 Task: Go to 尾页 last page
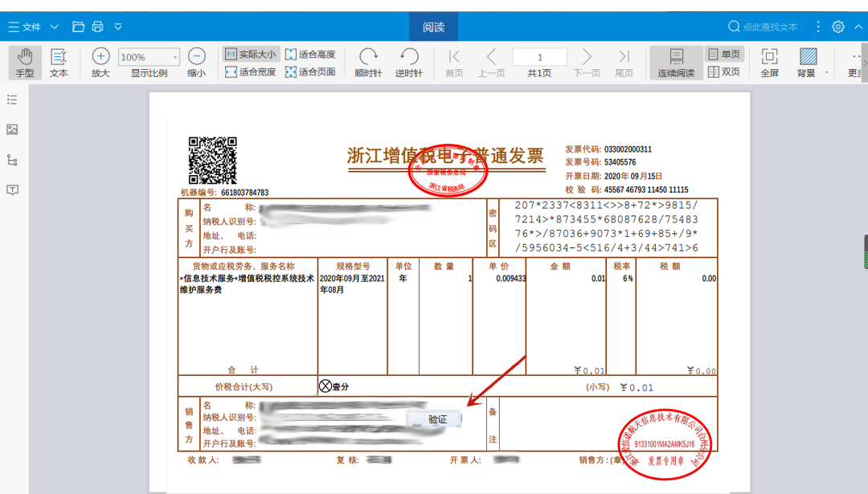[624, 63]
